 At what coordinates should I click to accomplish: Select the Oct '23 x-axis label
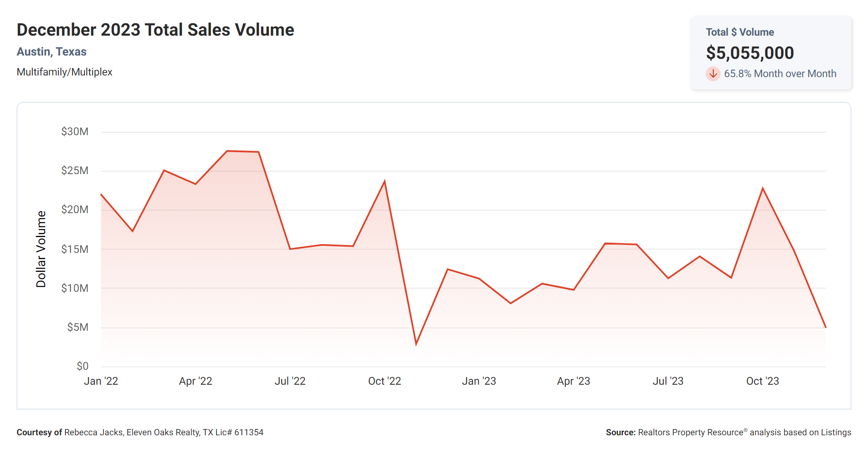(762, 381)
